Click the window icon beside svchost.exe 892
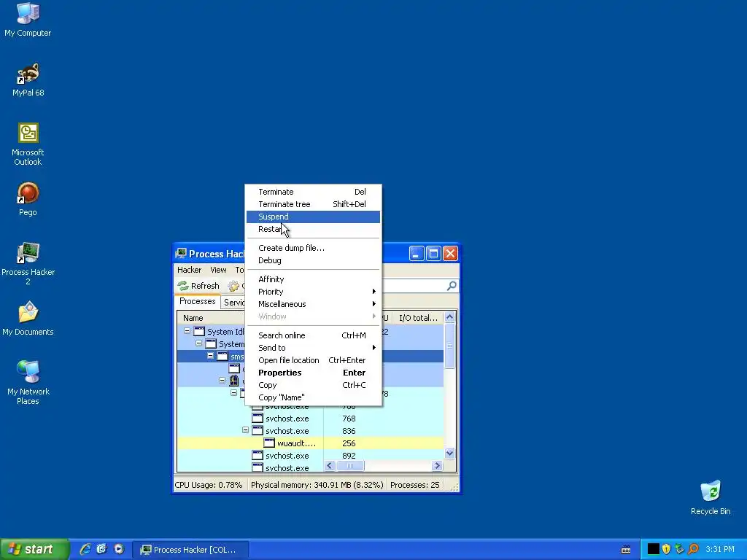The image size is (747, 560). (x=258, y=456)
